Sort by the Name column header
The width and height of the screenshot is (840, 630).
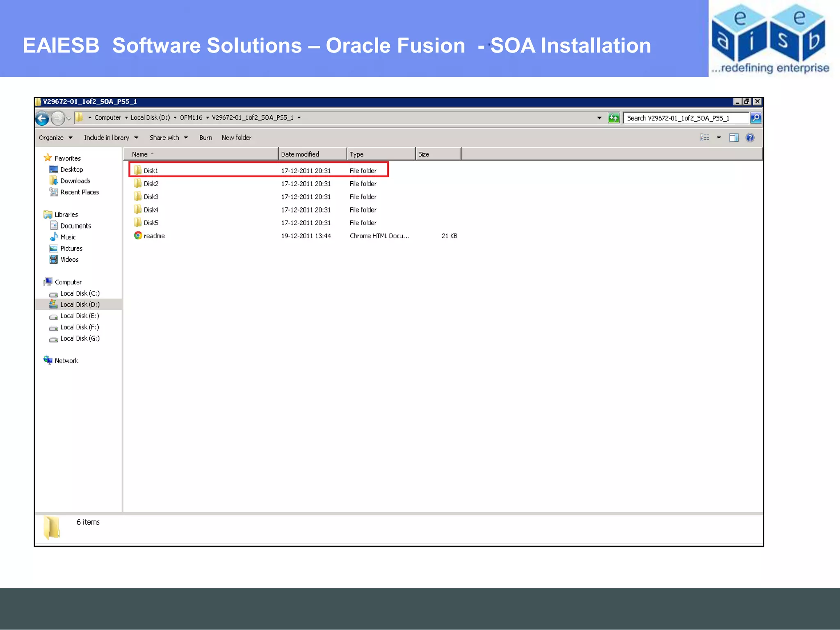[201, 154]
